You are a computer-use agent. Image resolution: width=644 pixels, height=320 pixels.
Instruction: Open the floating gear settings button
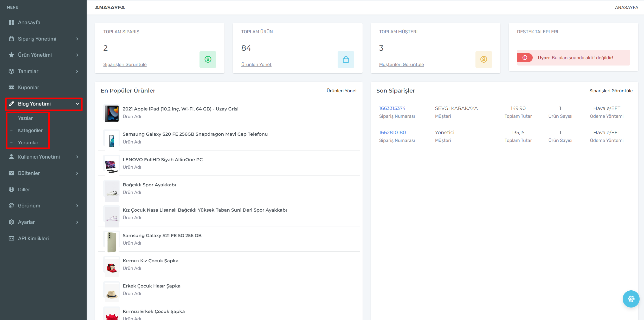(631, 299)
